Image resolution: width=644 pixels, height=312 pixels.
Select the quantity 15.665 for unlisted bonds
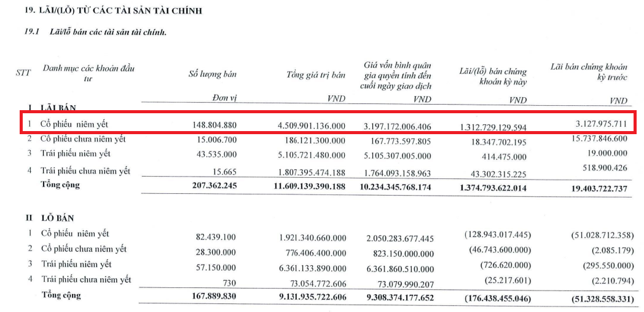(223, 170)
